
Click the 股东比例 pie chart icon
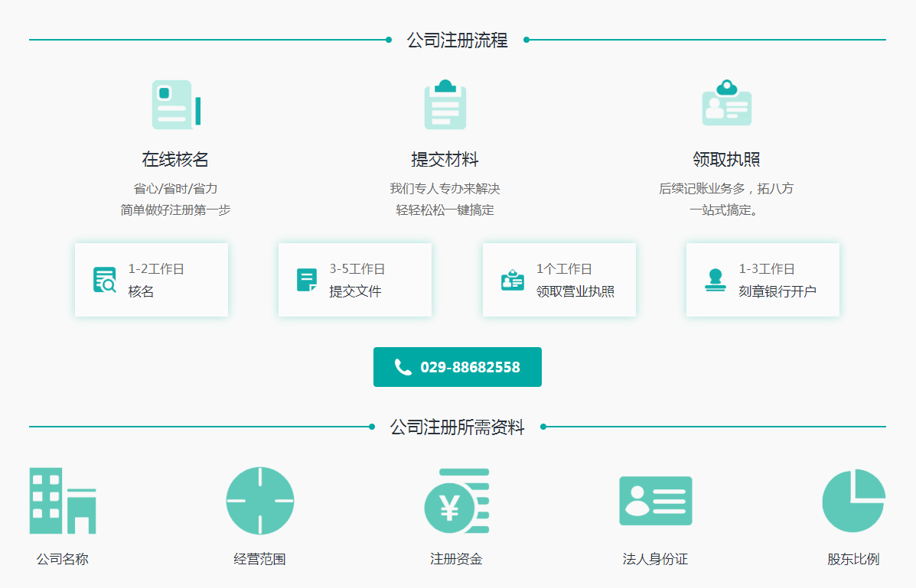[853, 501]
